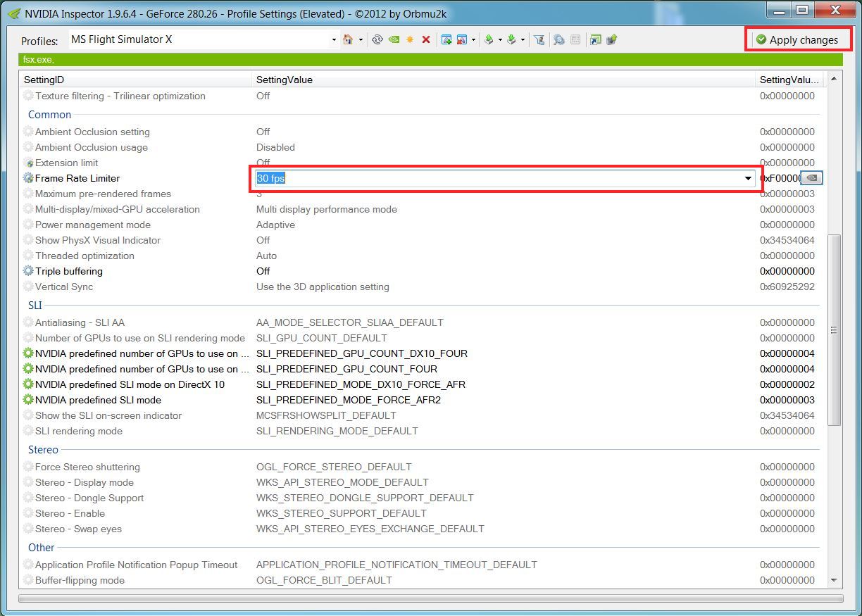Click the import profile green down-arrow icon

tap(511, 40)
